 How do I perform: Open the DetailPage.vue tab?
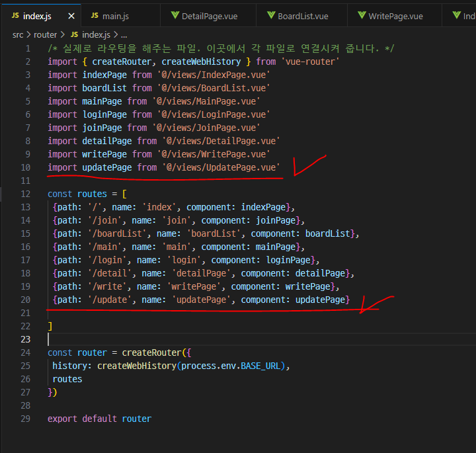click(208, 16)
